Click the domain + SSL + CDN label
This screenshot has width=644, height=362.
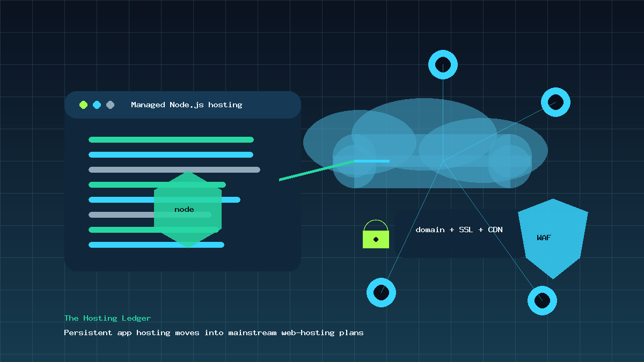pyautogui.click(x=459, y=230)
